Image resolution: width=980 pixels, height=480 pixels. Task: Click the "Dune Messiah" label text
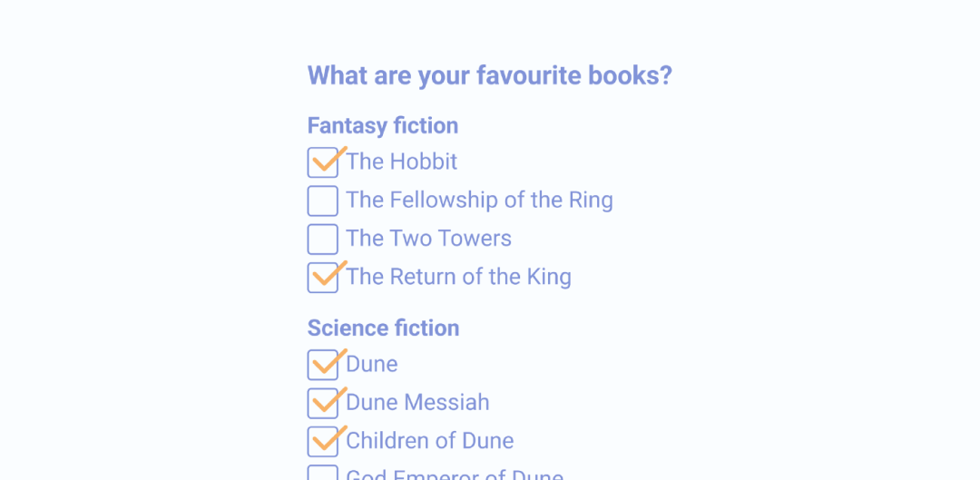pos(417,402)
